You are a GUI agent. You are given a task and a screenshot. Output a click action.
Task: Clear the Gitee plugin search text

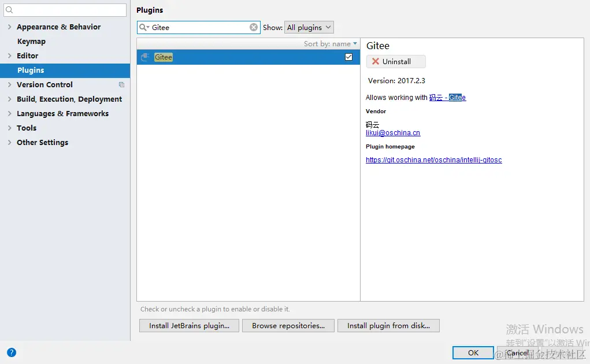pos(254,27)
